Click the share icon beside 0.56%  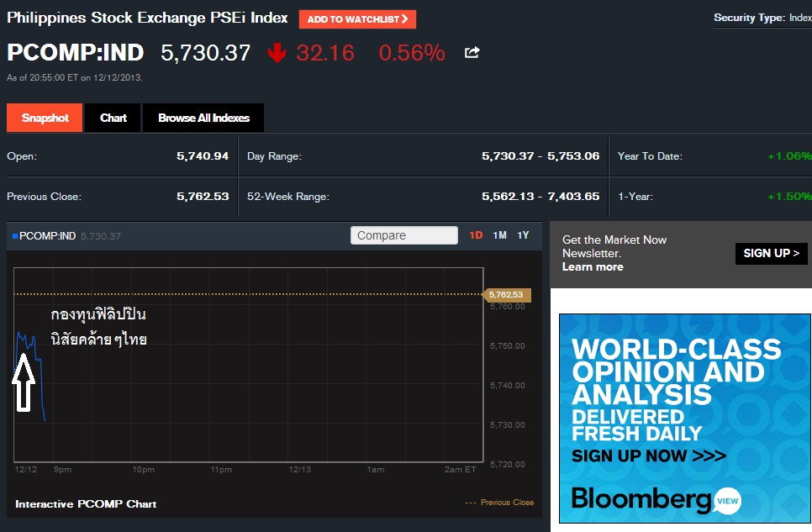coord(472,52)
